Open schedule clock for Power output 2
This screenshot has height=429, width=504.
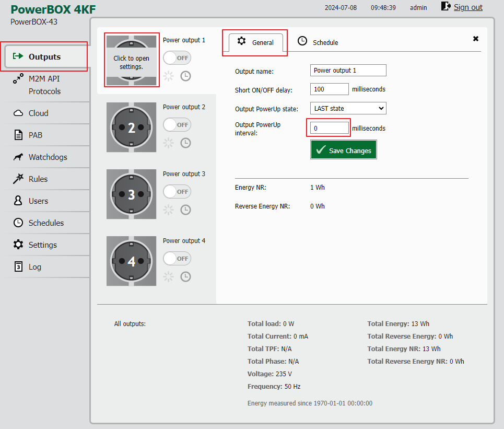pyautogui.click(x=185, y=143)
